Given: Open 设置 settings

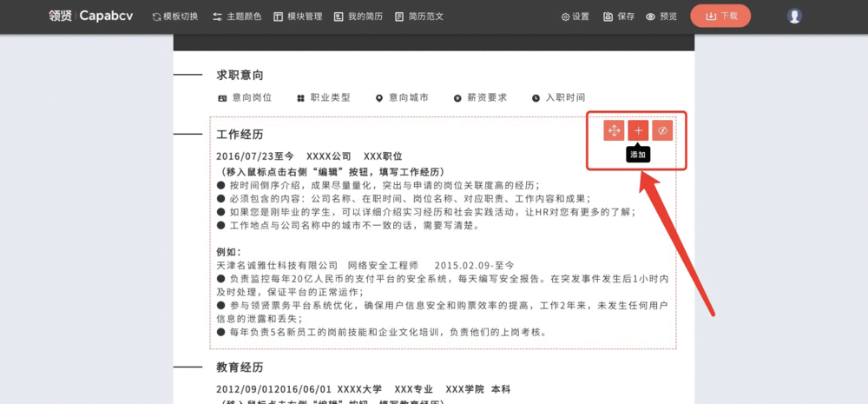Looking at the screenshot, I should click(x=575, y=17).
